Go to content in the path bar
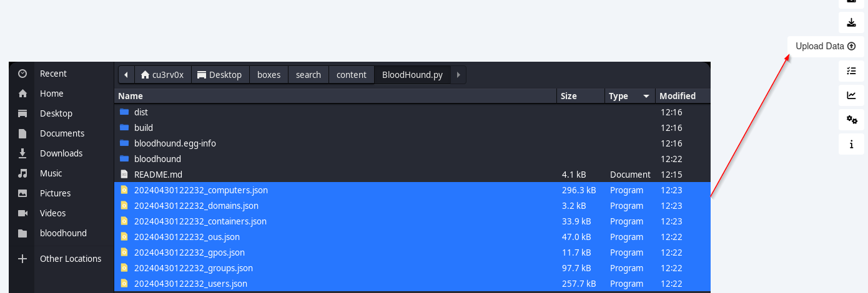 coord(352,75)
